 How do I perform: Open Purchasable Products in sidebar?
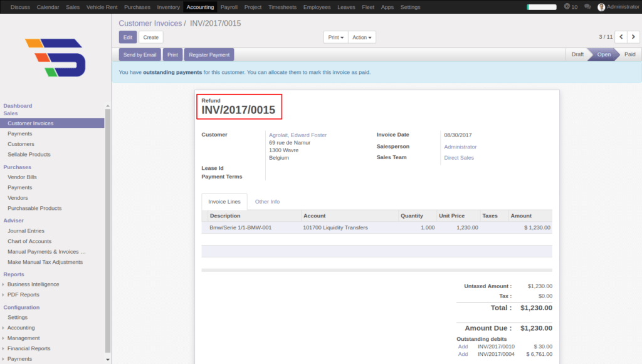(34, 208)
